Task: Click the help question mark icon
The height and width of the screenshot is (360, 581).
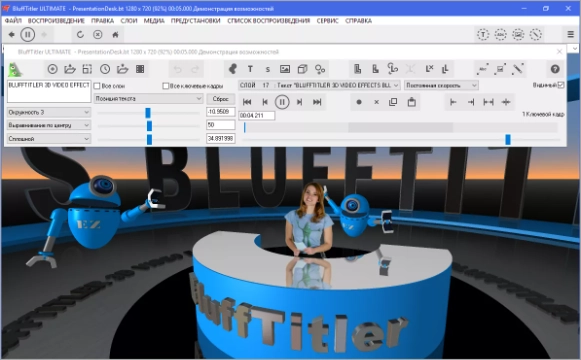Action: coord(555,69)
